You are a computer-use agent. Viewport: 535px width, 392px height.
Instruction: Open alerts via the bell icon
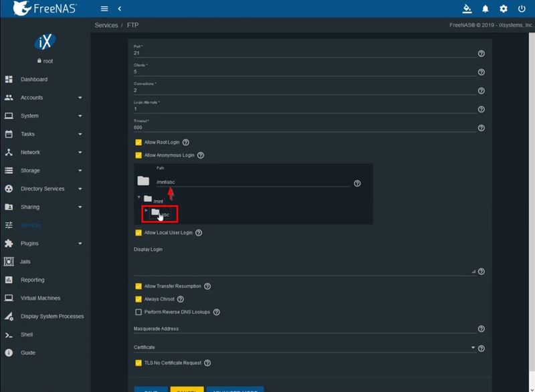pos(486,8)
